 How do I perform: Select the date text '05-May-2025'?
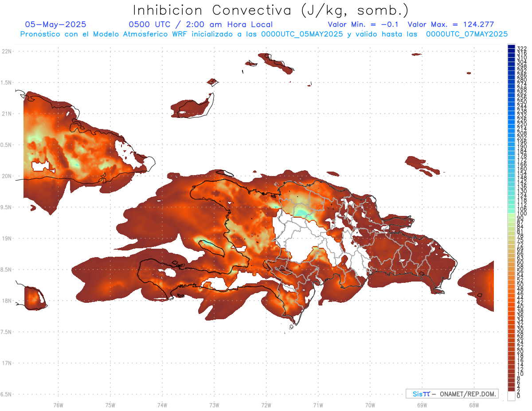click(x=56, y=25)
